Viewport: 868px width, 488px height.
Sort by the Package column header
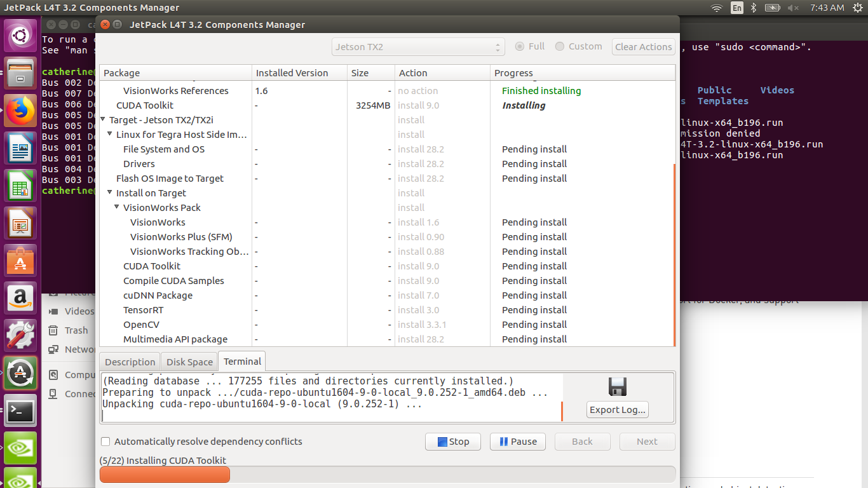(175, 73)
